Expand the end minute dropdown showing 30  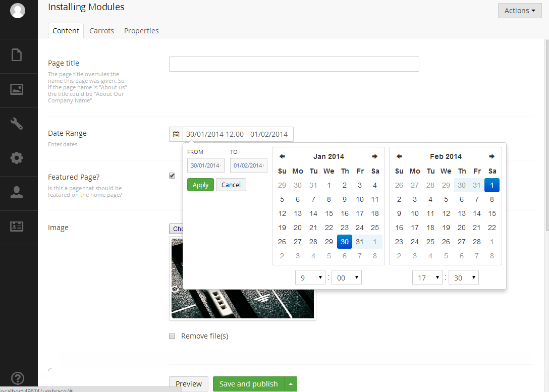pos(463,278)
